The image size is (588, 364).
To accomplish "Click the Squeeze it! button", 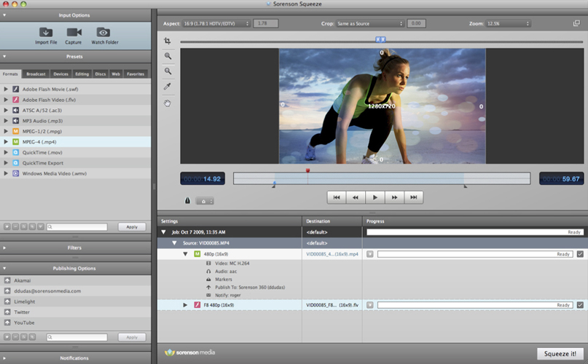I will coord(560,353).
